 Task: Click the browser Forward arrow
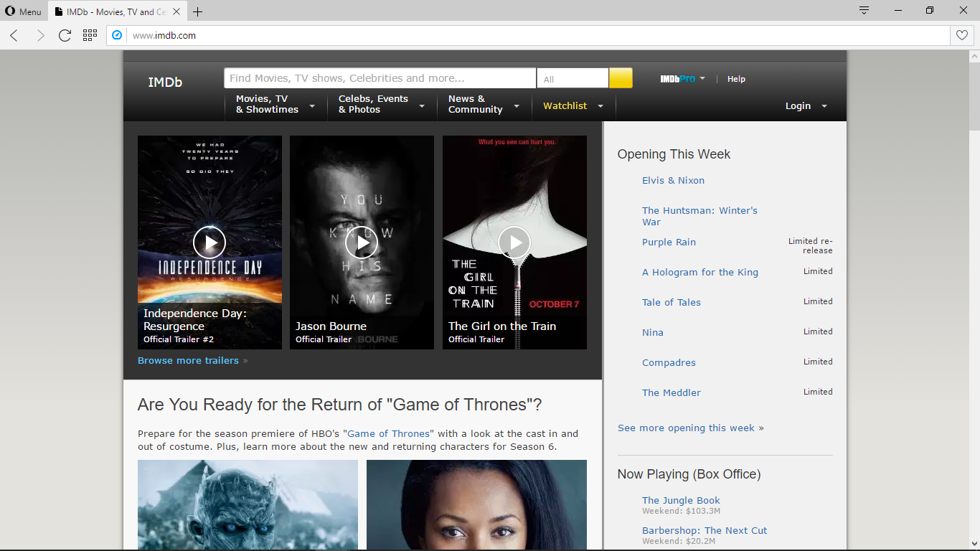(40, 35)
